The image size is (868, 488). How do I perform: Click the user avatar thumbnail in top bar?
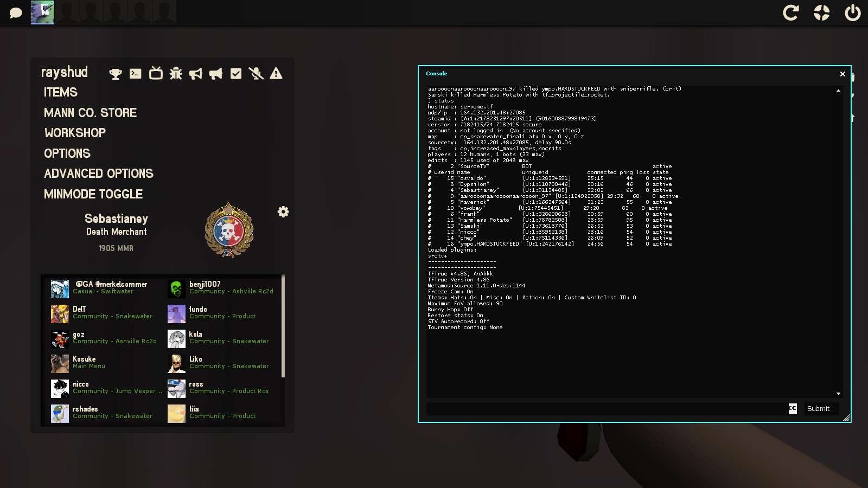coord(42,12)
